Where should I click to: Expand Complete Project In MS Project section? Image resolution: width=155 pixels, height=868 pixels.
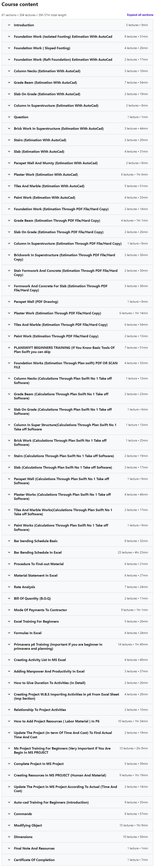38,764
